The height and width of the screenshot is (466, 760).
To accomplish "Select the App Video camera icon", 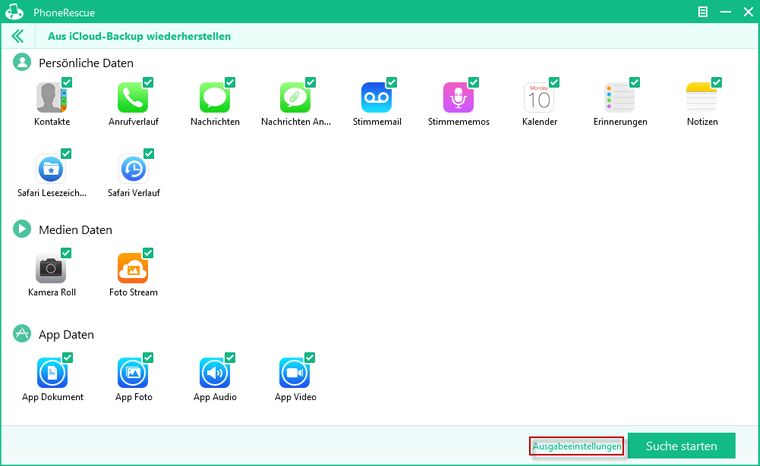I will click(294, 373).
